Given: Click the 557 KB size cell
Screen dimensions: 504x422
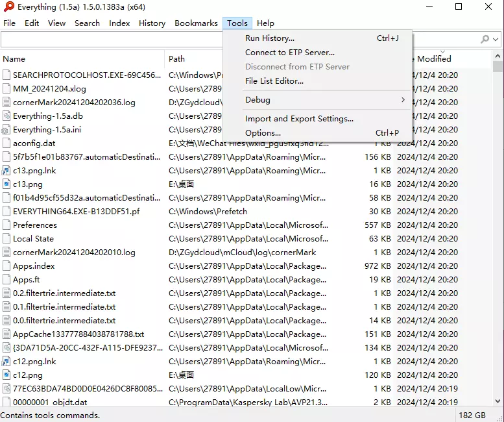Looking at the screenshot, I should [378, 225].
